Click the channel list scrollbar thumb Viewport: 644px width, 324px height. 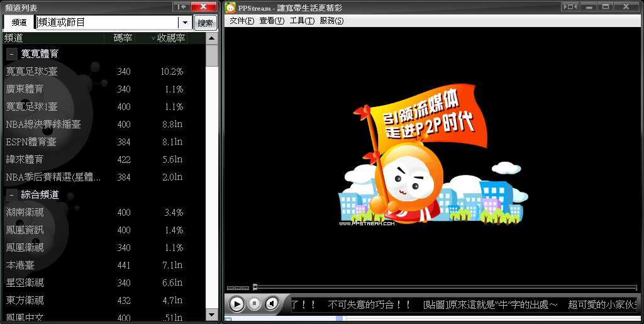point(211,55)
